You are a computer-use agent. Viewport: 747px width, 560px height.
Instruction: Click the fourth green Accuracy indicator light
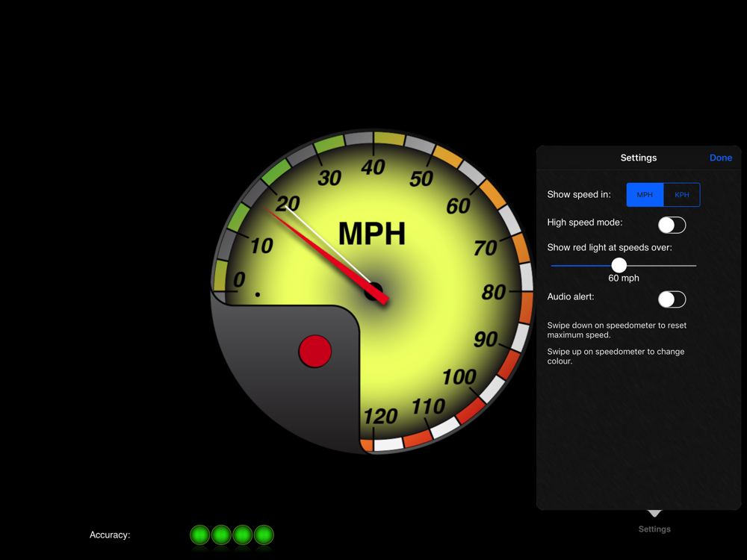tap(264, 535)
